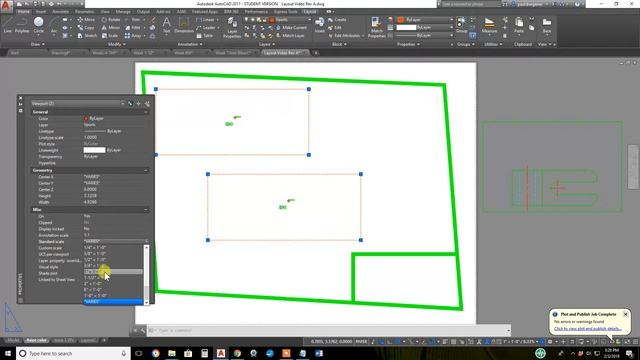Open the Annotate ribbon tab
Viewport: 640px width, 360px height.
60,12
